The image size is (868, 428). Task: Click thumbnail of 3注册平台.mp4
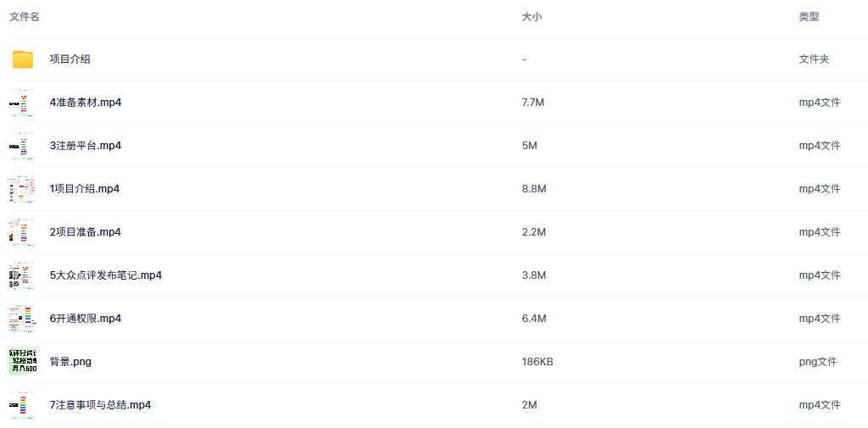pyautogui.click(x=23, y=146)
